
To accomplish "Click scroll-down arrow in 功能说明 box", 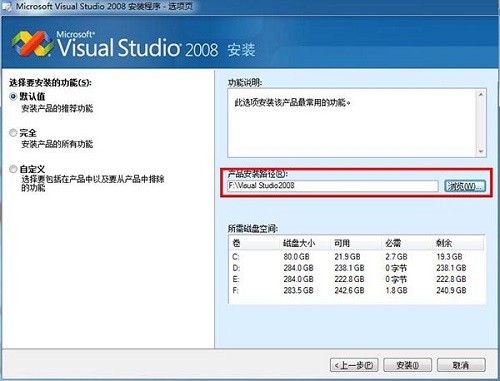I will pos(481,151).
